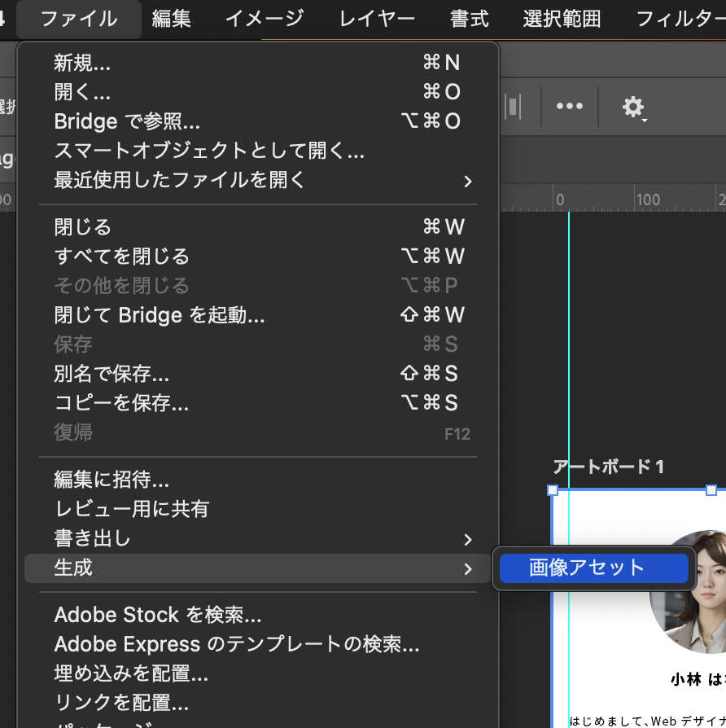Open the 選択範囲 menu
726x728 pixels.
(x=562, y=19)
